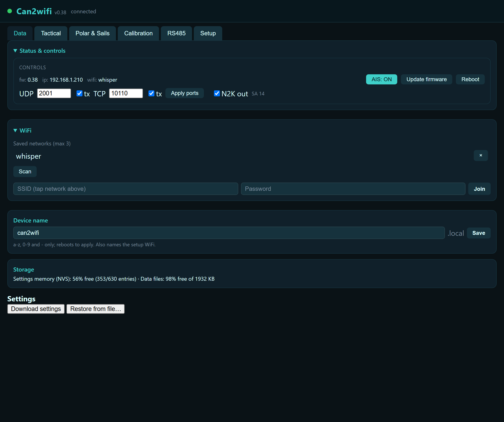Go to the Calibration tab
Image resolution: width=504 pixels, height=422 pixels.
[x=138, y=33]
